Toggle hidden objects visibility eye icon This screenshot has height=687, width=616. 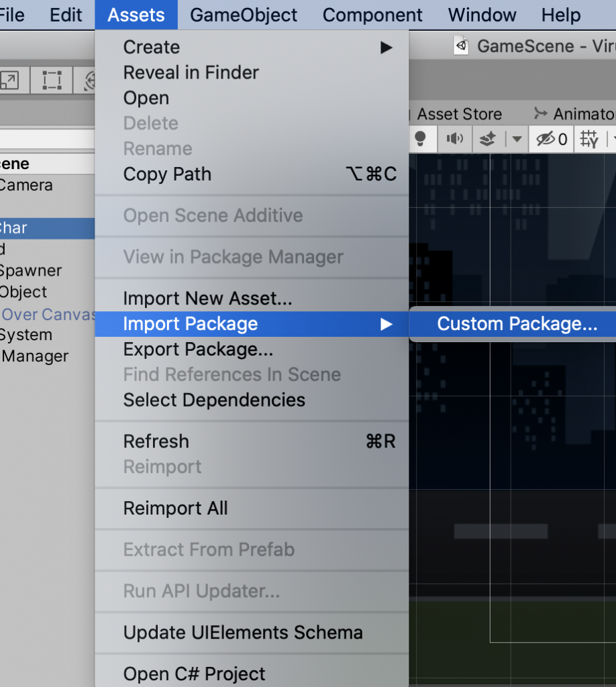tap(551, 139)
